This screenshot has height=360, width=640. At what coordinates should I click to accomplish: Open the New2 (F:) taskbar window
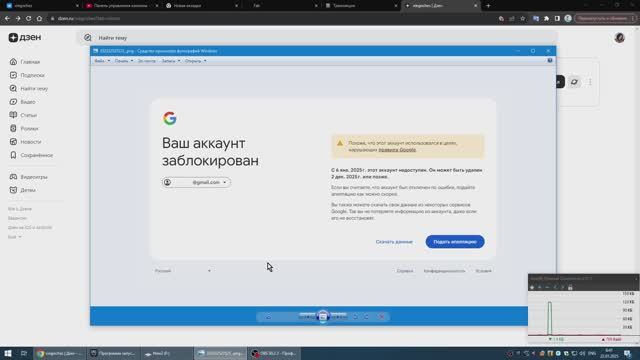(167, 353)
